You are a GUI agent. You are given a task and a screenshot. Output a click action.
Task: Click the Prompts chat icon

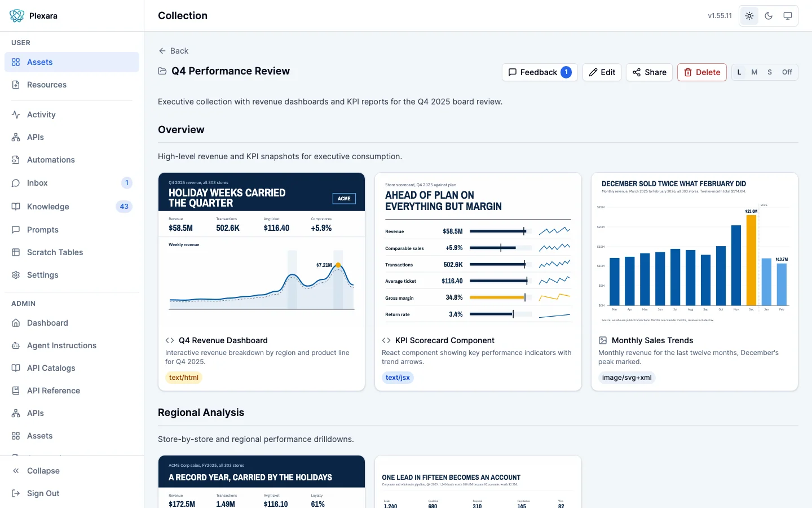[x=16, y=230]
